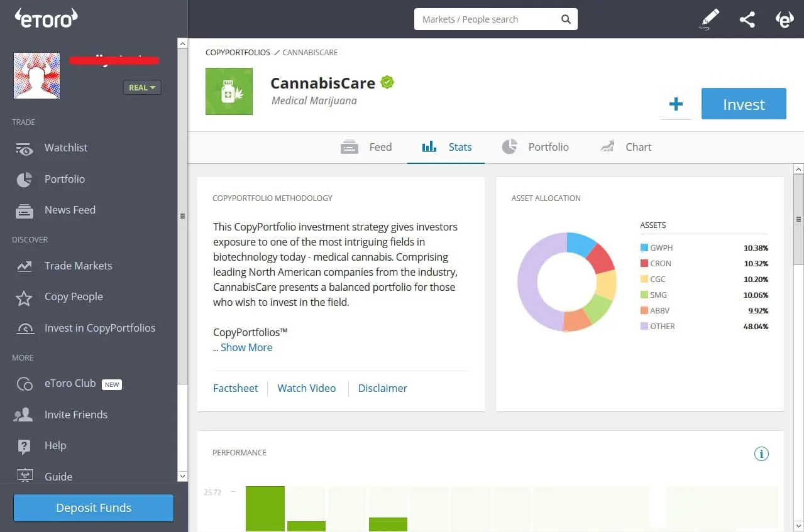Click the OTHER purple legend swatch
This screenshot has width=804, height=532.
[644, 327]
